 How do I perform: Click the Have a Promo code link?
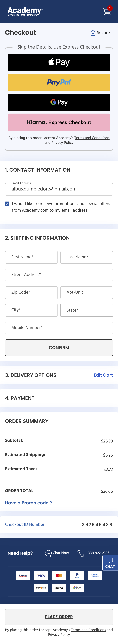point(28,503)
